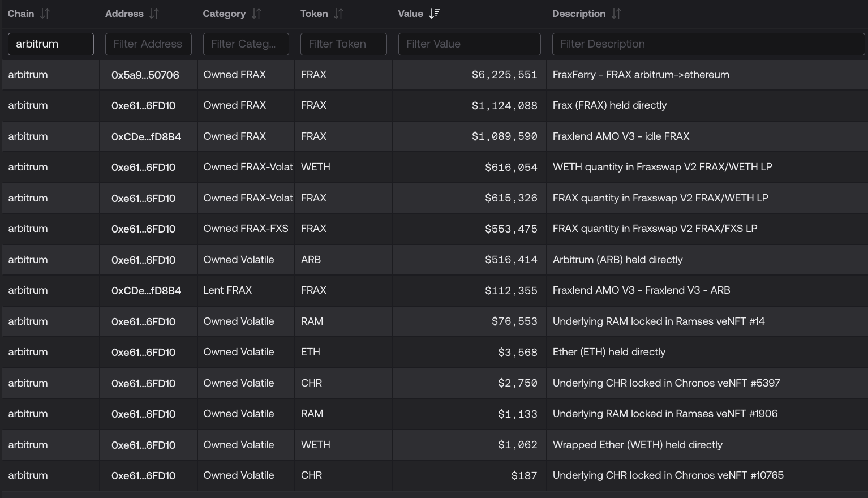Image resolution: width=868 pixels, height=498 pixels.
Task: Click the Category column sort icon
Action: (256, 14)
